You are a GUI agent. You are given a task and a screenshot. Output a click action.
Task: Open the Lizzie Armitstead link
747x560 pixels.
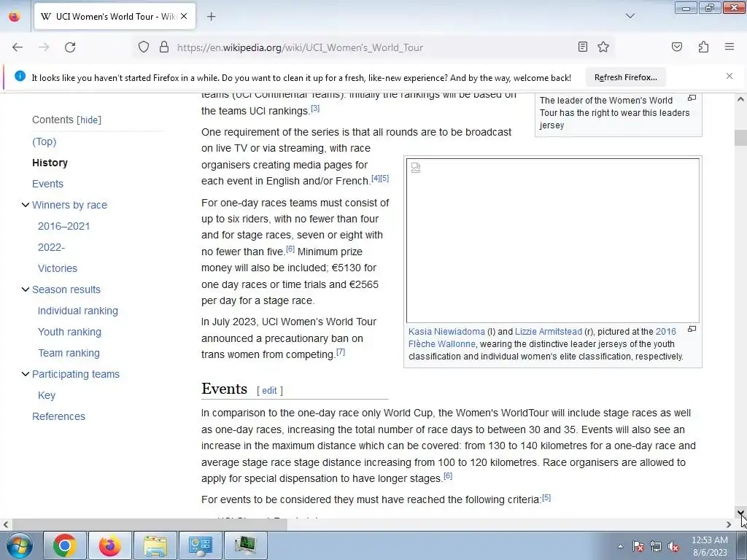tap(549, 332)
